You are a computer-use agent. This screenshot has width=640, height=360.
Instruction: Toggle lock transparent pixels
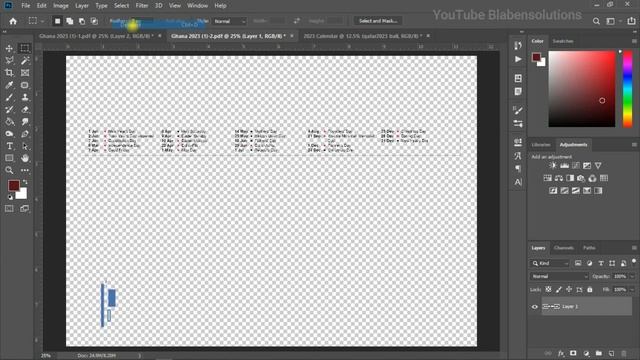pyautogui.click(x=548, y=289)
